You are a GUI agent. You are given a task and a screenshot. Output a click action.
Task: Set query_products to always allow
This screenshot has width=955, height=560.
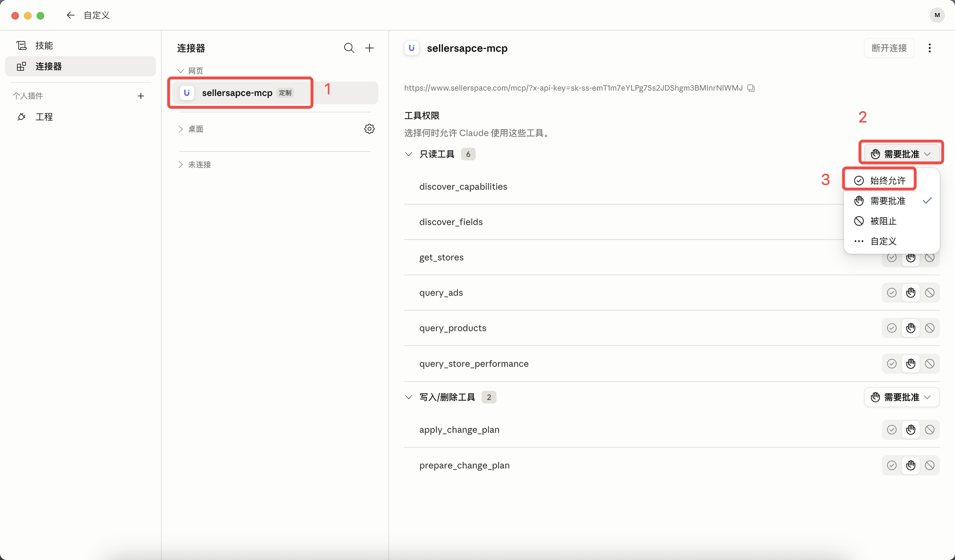click(892, 328)
